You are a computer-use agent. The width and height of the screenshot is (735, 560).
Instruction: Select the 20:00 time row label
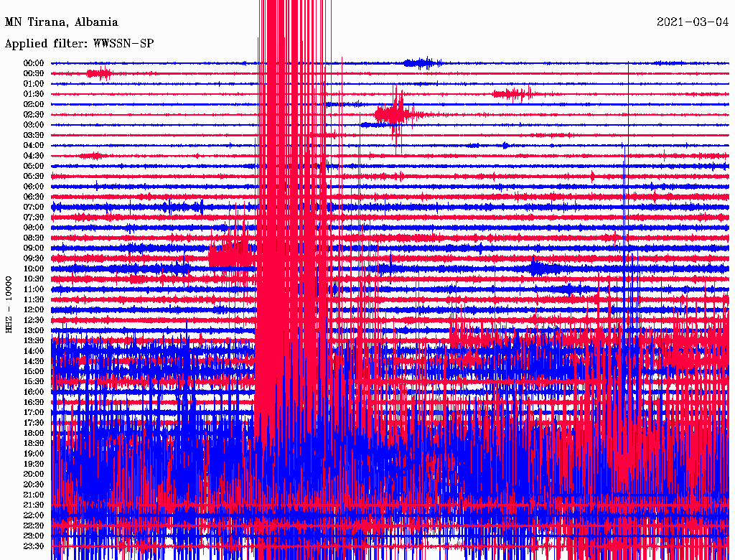click(34, 474)
